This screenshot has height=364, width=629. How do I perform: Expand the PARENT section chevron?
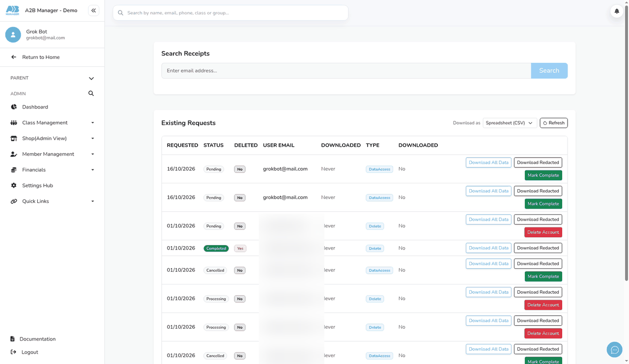[91, 78]
